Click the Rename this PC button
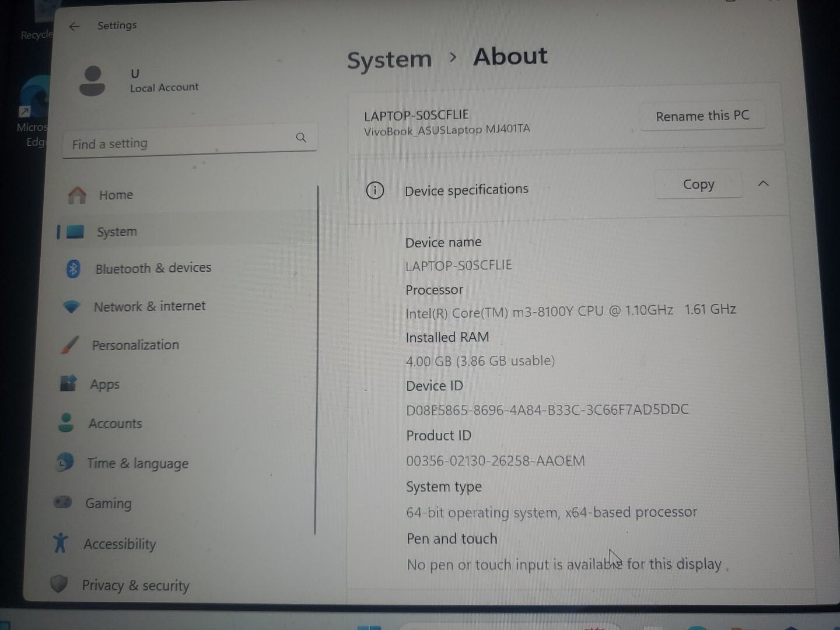The image size is (840, 630). tap(702, 116)
